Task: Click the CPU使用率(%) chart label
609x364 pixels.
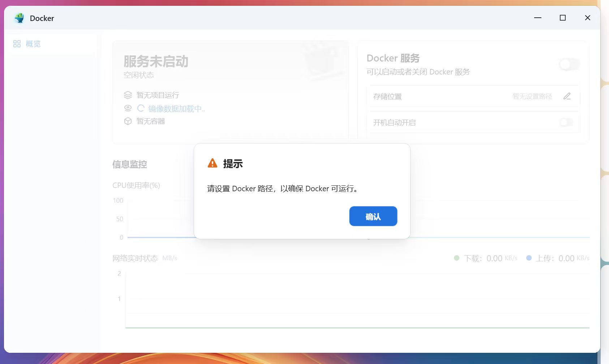Action: point(136,185)
